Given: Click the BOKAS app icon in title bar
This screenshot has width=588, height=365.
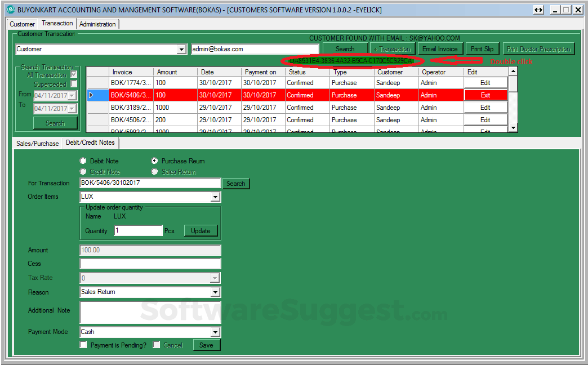Looking at the screenshot, I should tap(10, 10).
